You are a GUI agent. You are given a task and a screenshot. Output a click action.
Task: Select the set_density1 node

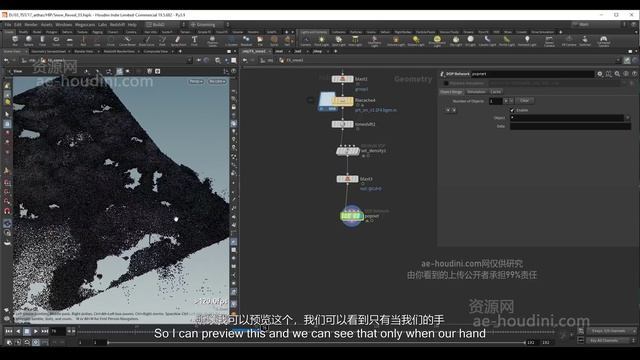(348, 151)
